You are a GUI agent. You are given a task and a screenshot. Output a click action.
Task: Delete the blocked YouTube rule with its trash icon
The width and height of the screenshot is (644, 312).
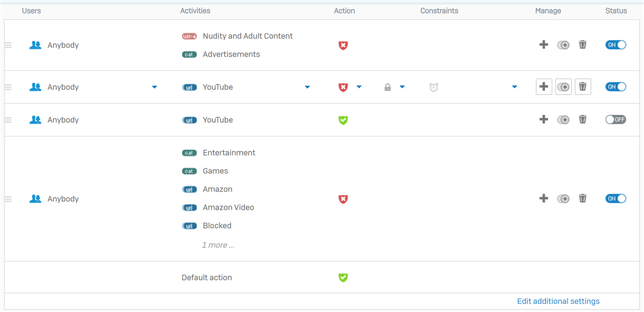tap(583, 87)
